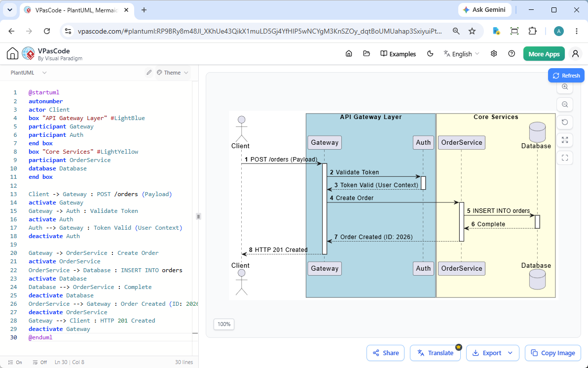Reset the diagram view rotation icon
588x368 pixels.
tap(565, 122)
